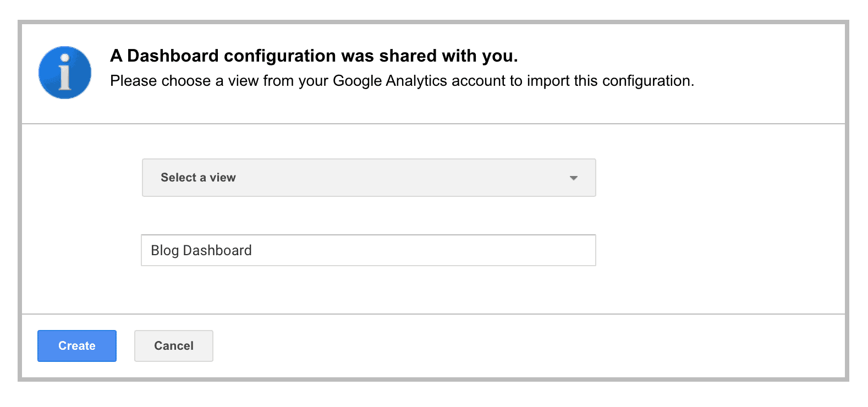Select the blue Create action
The image size is (868, 407).
[x=76, y=345]
